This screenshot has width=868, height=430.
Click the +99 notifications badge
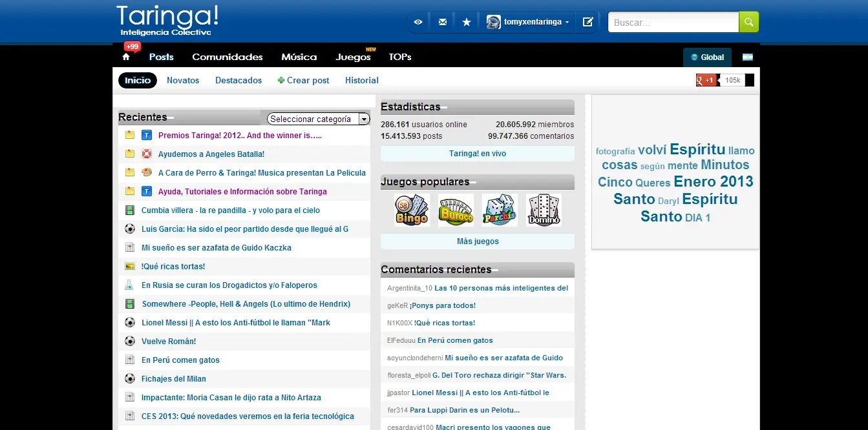point(132,46)
